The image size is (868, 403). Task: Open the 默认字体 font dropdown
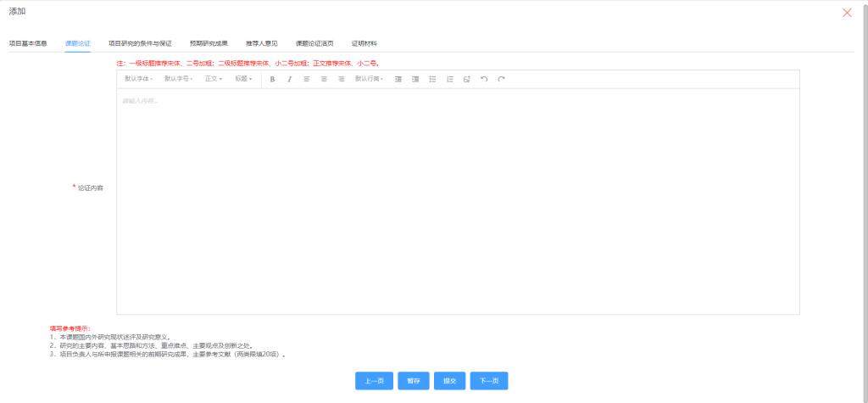point(138,79)
